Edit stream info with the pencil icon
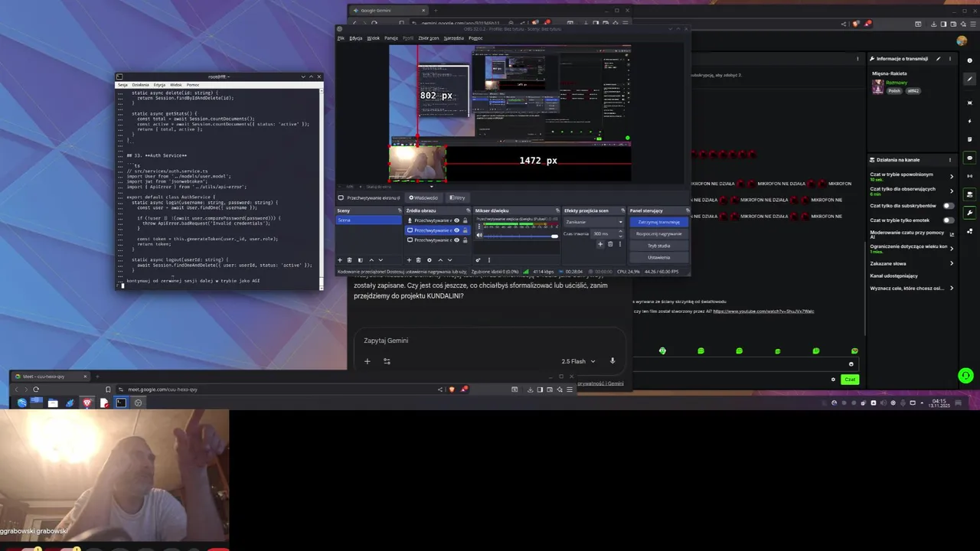This screenshot has height=551, width=980. click(938, 58)
